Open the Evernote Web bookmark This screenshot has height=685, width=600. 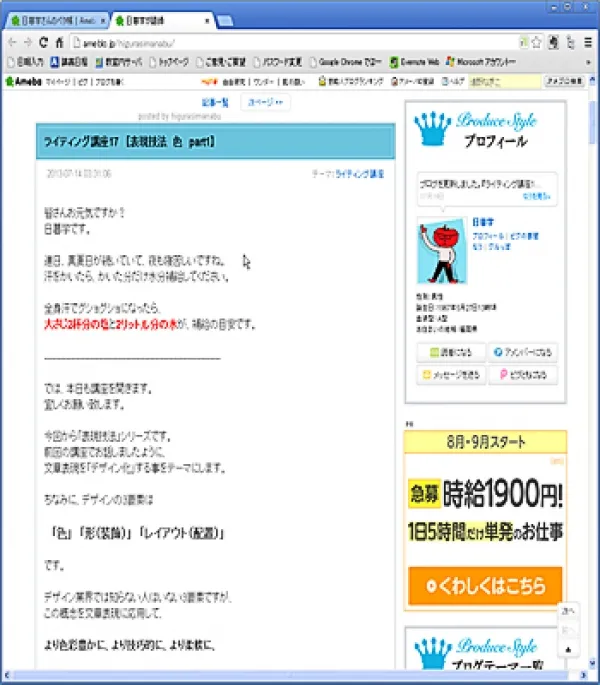pyautogui.click(x=414, y=62)
